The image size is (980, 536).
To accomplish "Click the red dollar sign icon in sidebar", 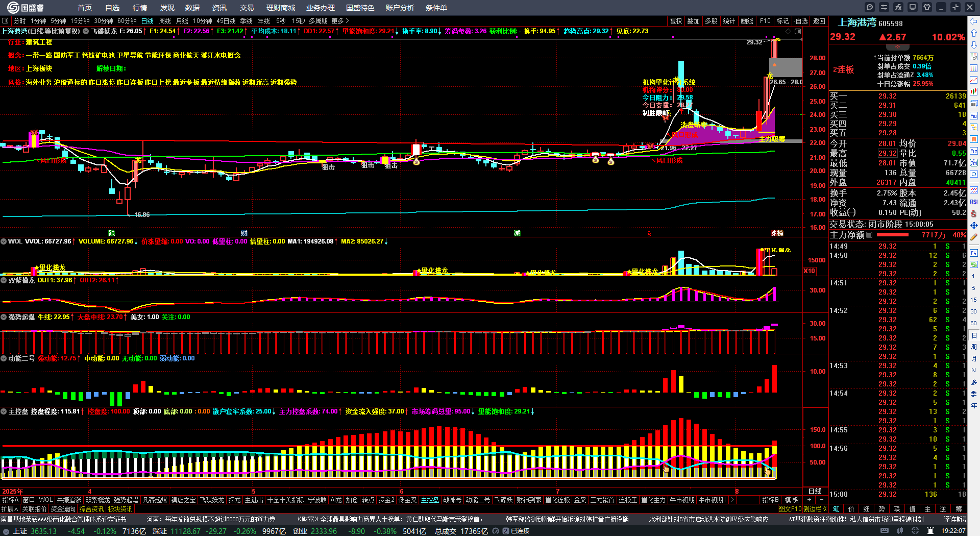I will 974,213.
